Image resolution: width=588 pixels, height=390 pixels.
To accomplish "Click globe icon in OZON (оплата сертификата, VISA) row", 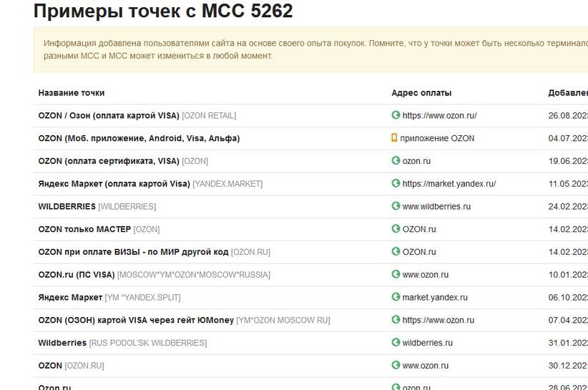I will (x=396, y=160).
